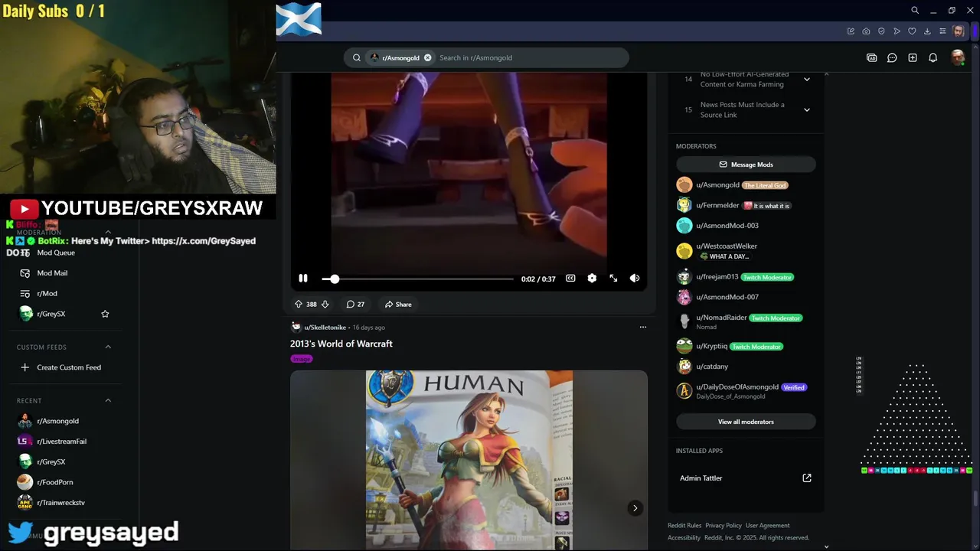Take a snapshot with the camera icon
This screenshot has width=980, height=551.
pos(866,31)
